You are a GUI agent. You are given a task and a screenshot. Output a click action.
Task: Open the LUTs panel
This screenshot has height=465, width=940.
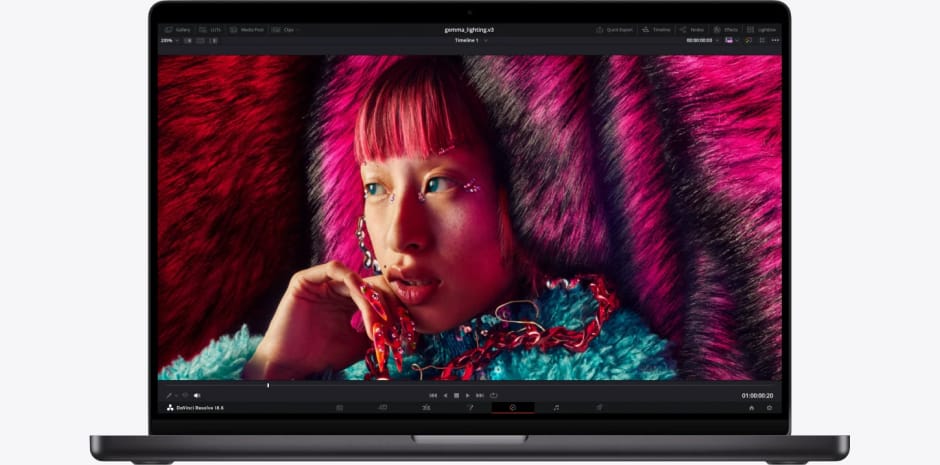pos(210,30)
